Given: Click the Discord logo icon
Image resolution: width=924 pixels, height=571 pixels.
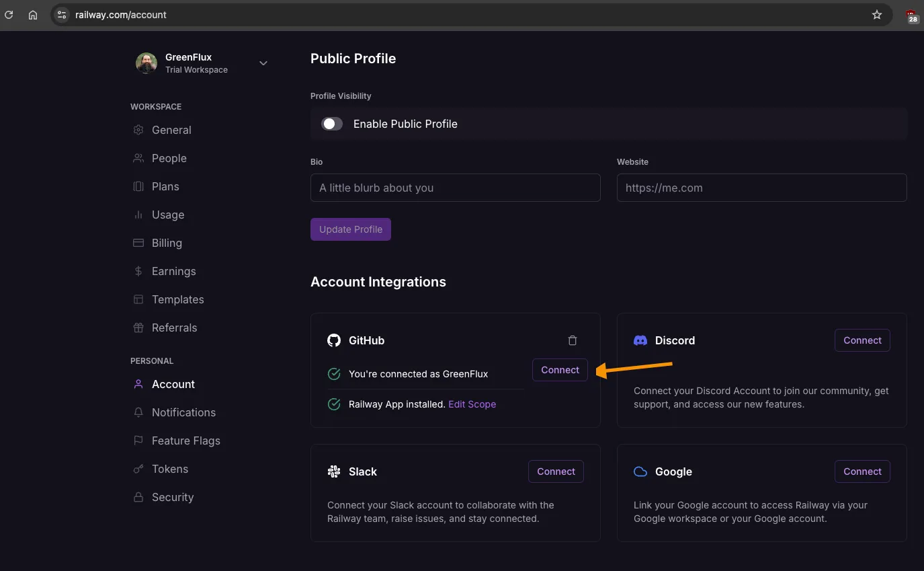Looking at the screenshot, I should [x=640, y=340].
